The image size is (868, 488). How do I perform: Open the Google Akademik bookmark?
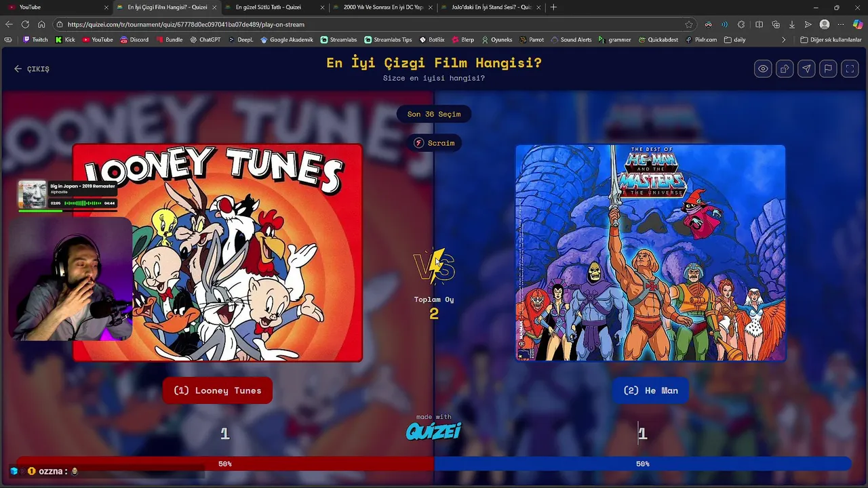click(287, 40)
